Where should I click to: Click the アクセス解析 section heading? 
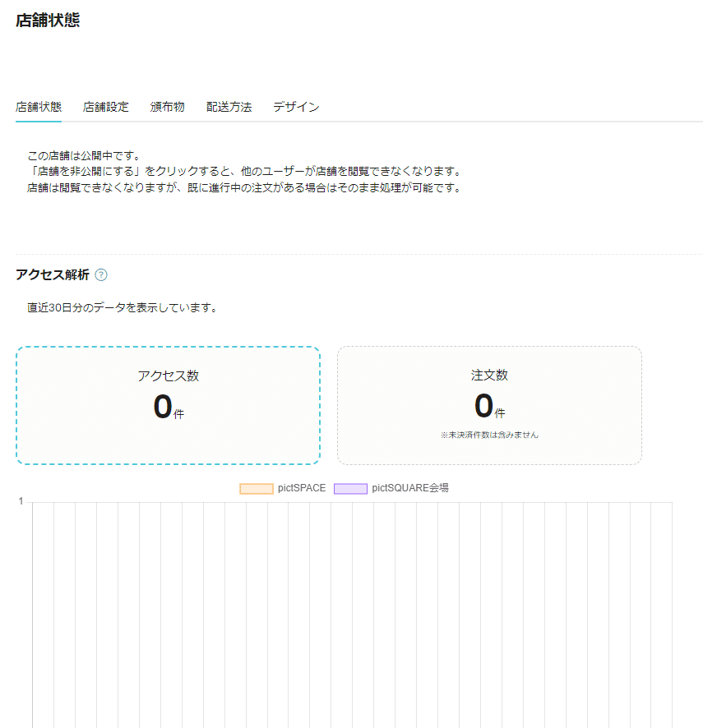(53, 275)
